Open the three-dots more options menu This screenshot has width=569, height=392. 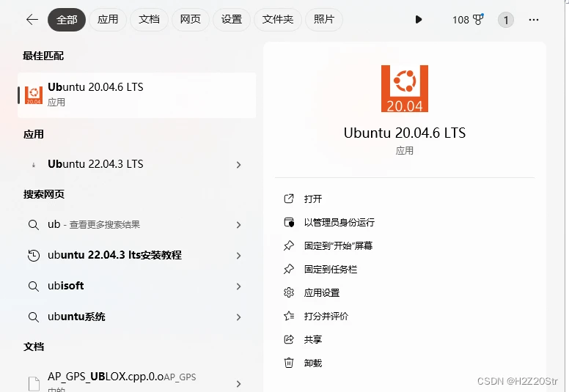point(534,20)
